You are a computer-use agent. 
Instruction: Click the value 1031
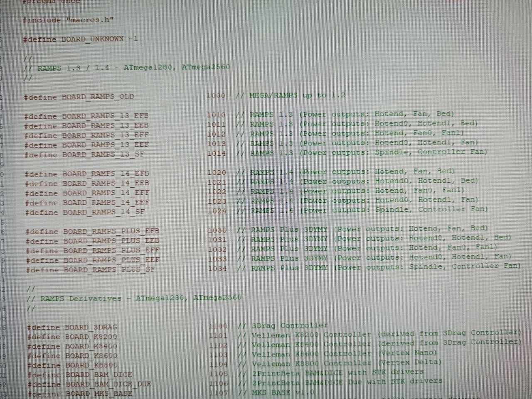217,240
